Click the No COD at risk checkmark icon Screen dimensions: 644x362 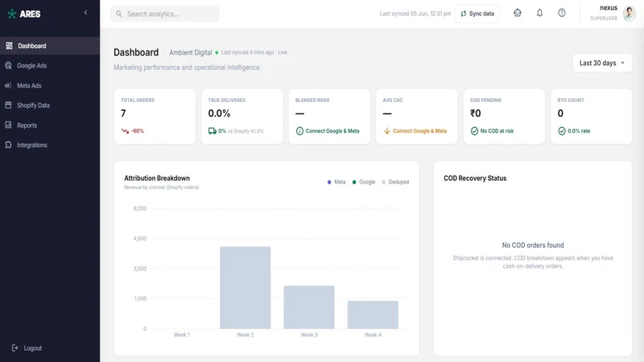pos(474,131)
